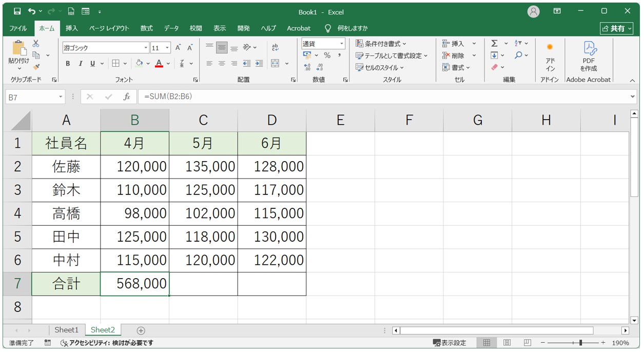644x352 pixels.
Task: Toggle Bold formatting
Action: 68,64
